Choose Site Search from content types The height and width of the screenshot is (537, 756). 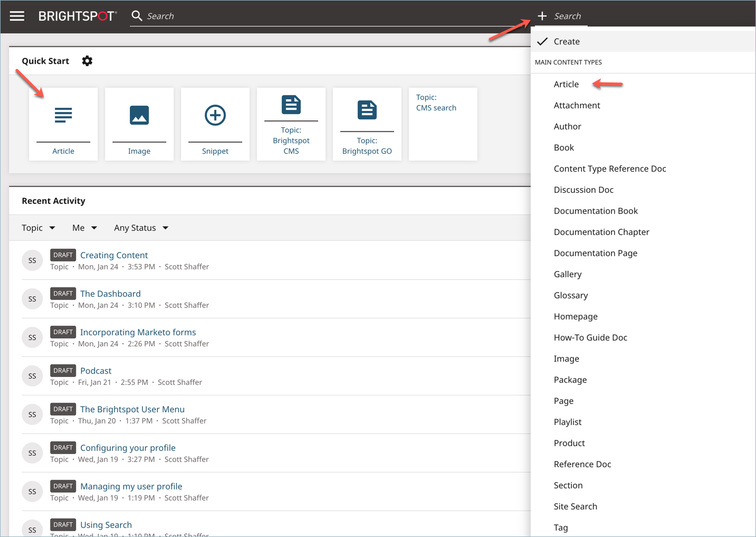[576, 506]
